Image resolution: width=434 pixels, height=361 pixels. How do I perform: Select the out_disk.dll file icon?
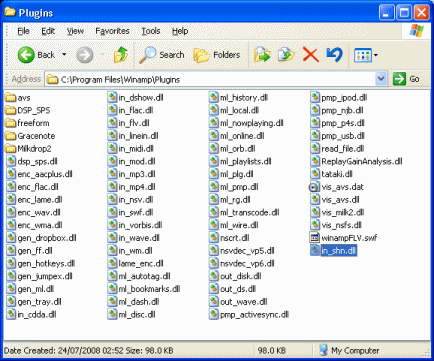click(x=214, y=276)
